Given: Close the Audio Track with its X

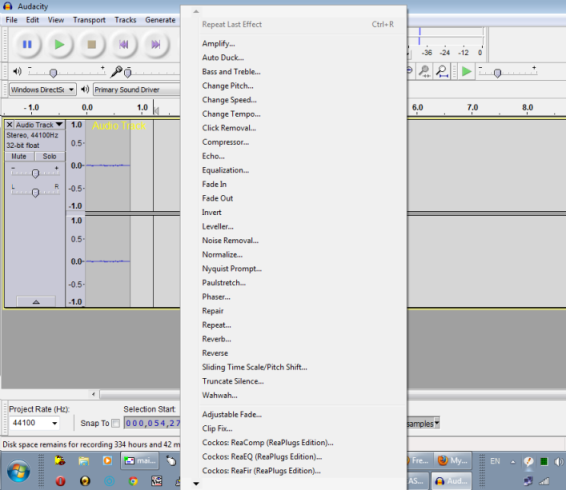Looking at the screenshot, I should (10, 125).
